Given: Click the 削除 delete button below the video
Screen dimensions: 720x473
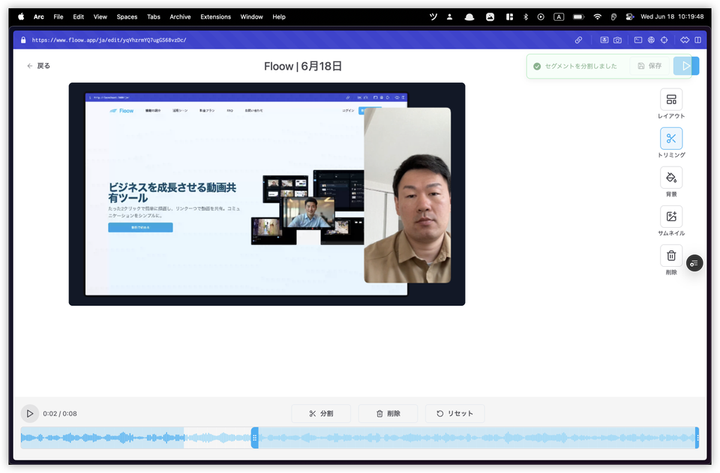Looking at the screenshot, I should (x=387, y=413).
